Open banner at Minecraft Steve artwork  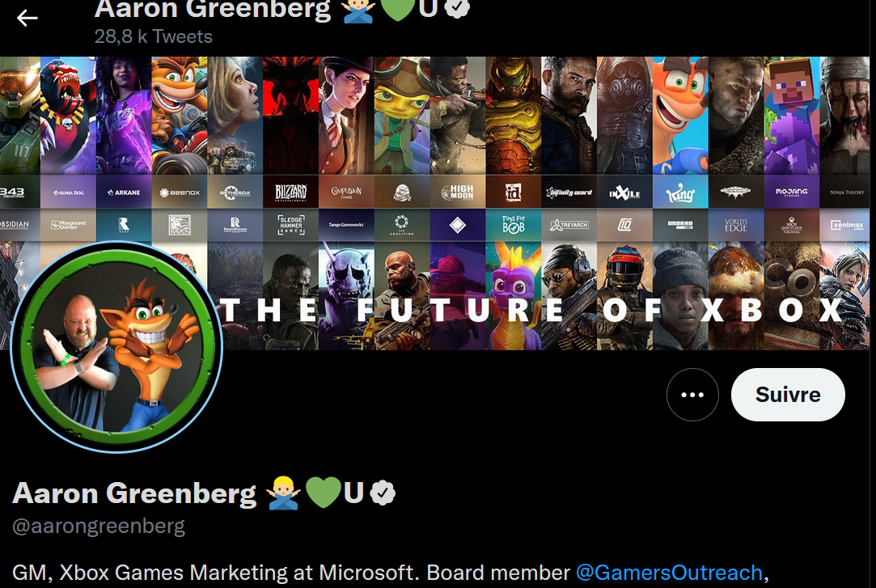tap(791, 115)
